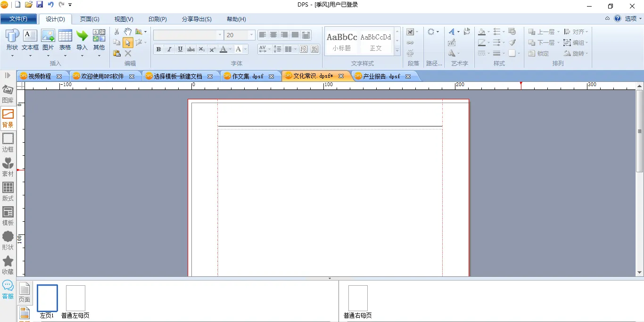Open the font size dropdown showing 20
The width and height of the screenshot is (644, 322).
(252, 35)
